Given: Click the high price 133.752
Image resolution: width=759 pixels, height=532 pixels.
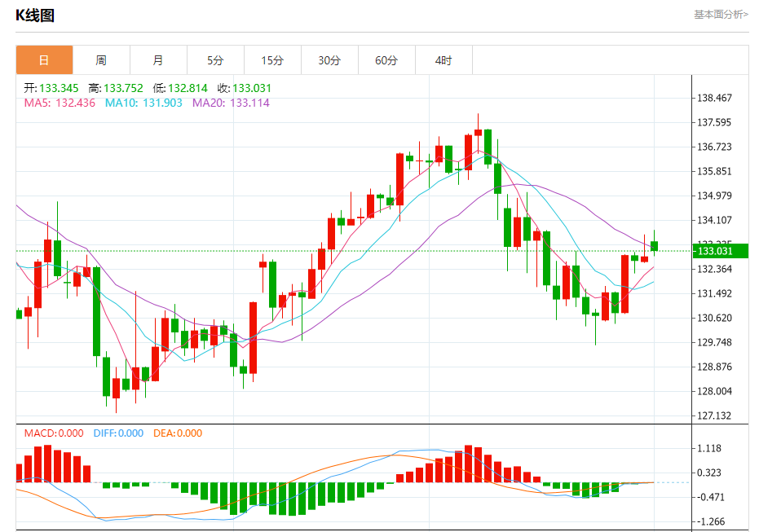Looking at the screenshot, I should (123, 88).
